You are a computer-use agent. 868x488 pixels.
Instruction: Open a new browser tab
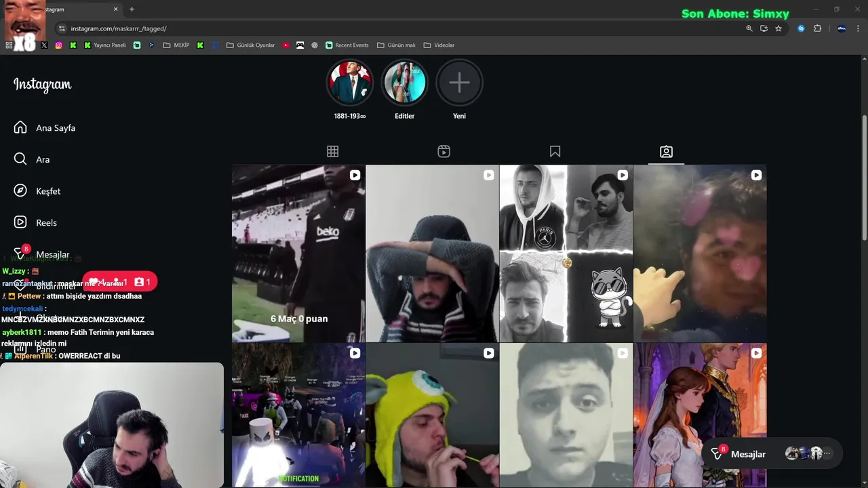point(132,9)
